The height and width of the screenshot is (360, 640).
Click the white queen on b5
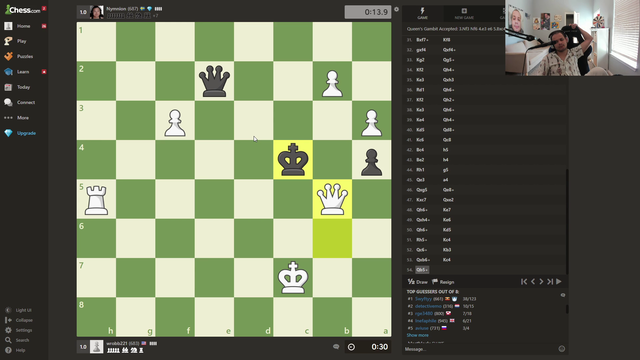point(332,199)
